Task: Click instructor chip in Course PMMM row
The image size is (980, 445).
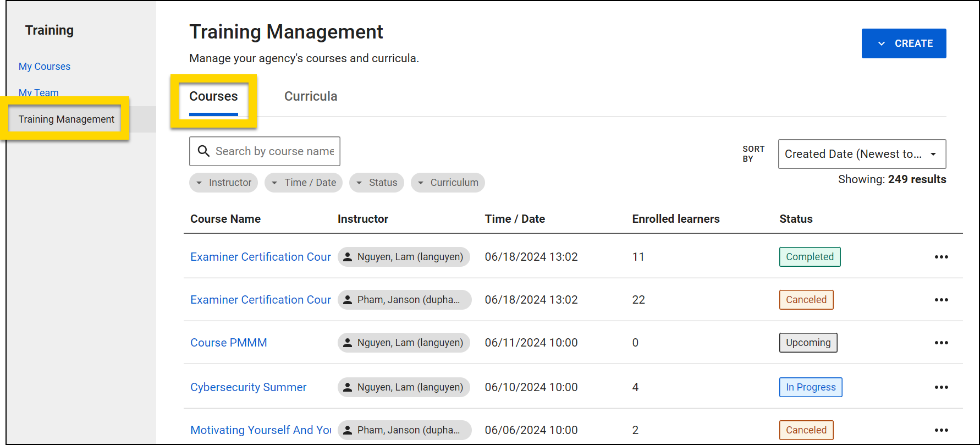Action: 404,343
